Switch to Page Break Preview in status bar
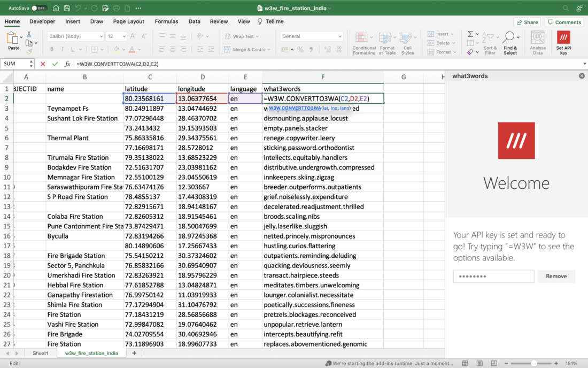 (x=494, y=363)
